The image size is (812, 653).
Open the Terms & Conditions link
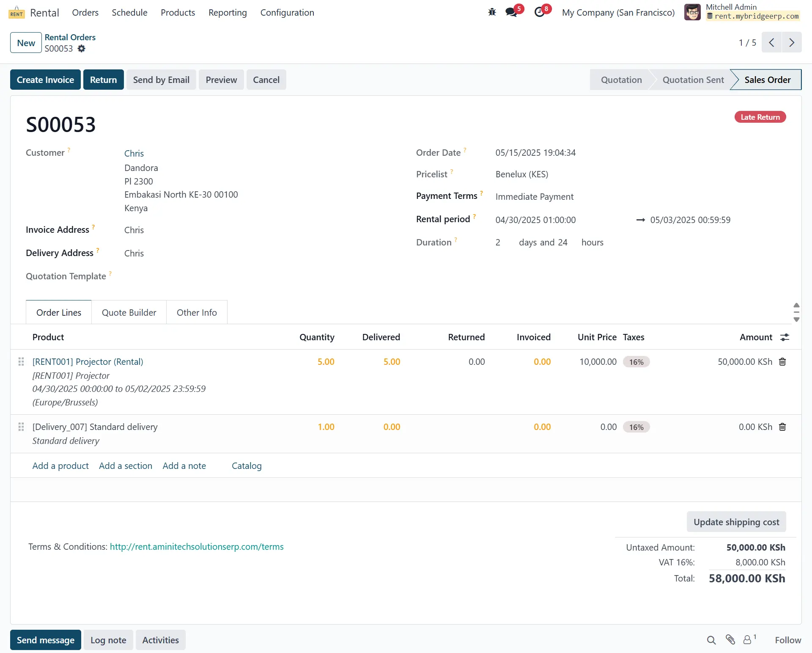click(197, 546)
